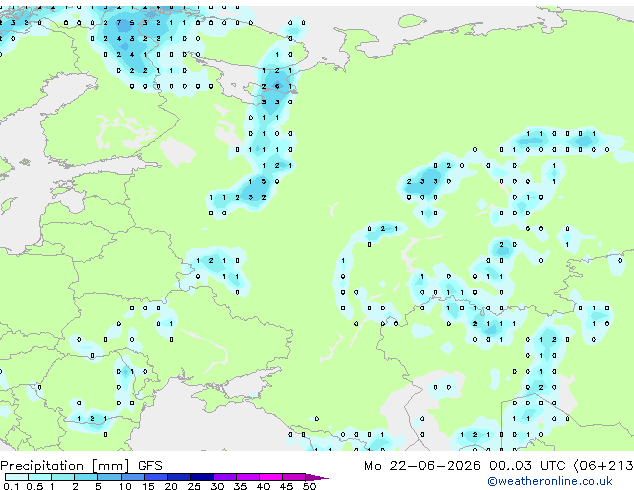Open the weatheronline.co.uk copyright link

[550, 481]
